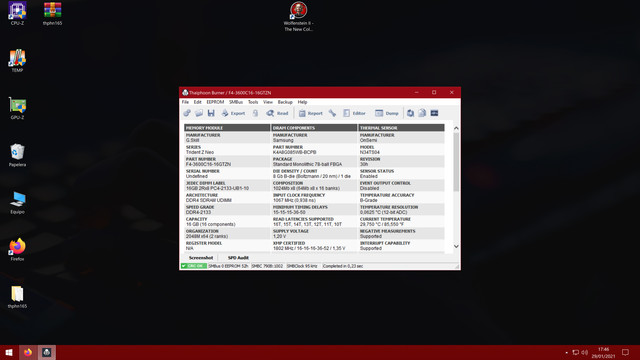Open the Edit menu
640x360 pixels.
(198, 102)
